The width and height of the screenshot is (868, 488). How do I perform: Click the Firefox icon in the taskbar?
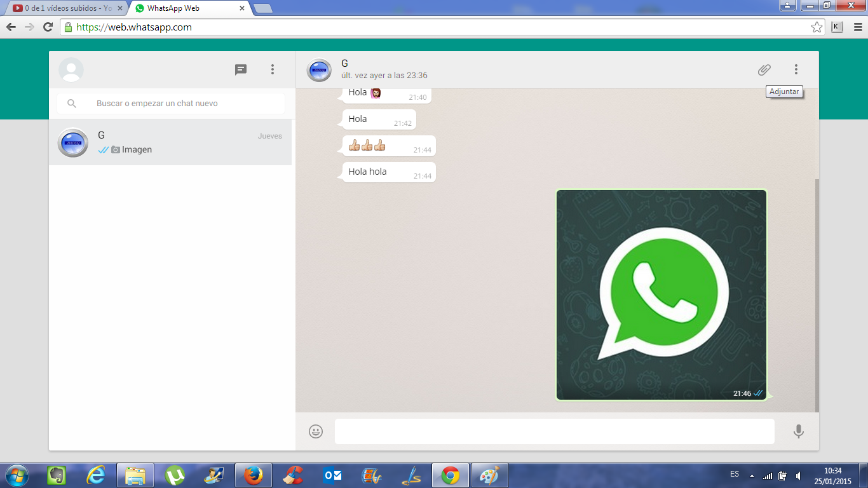tap(254, 475)
